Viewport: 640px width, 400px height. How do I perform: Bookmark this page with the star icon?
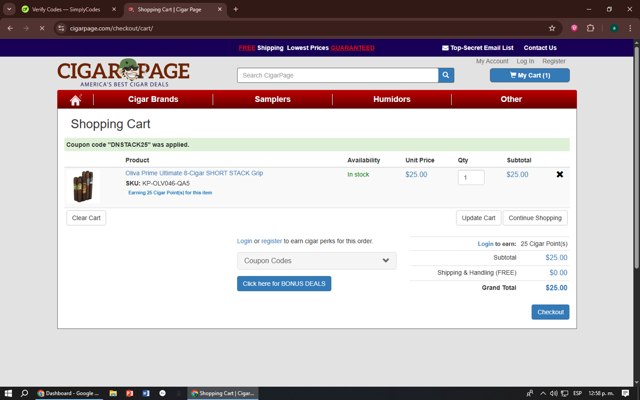pos(552,28)
